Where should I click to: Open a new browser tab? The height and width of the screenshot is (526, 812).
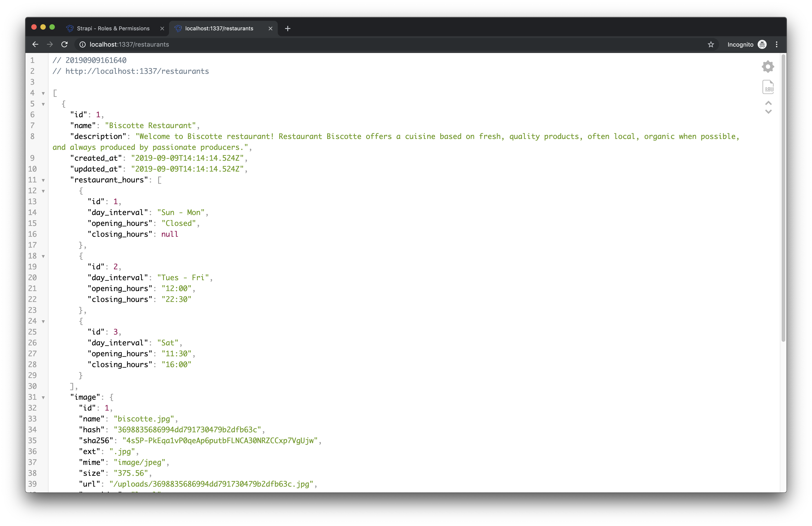point(288,28)
